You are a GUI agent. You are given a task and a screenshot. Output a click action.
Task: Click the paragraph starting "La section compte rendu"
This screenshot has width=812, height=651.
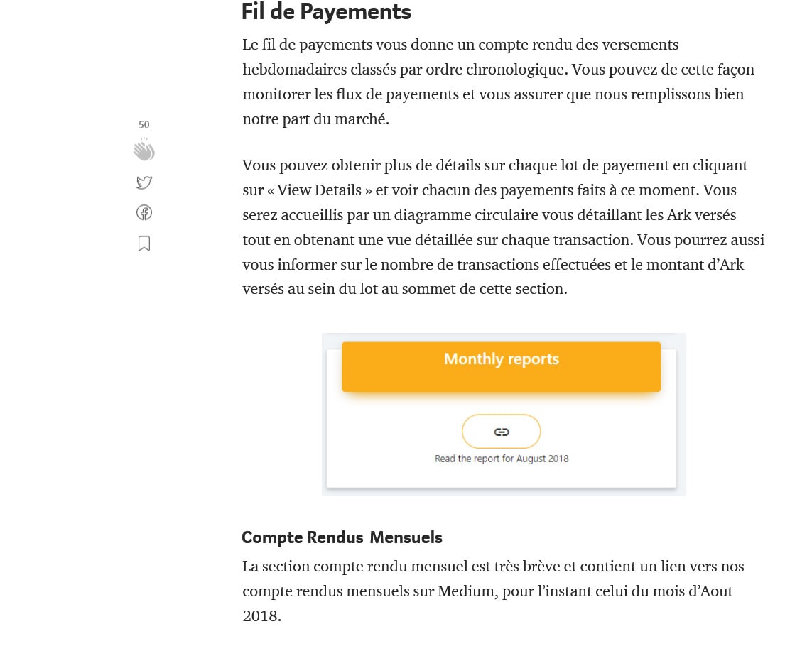tap(493, 591)
